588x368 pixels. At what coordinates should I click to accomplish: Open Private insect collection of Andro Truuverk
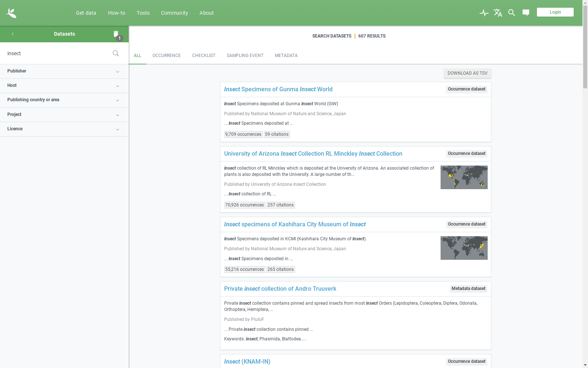(x=280, y=289)
